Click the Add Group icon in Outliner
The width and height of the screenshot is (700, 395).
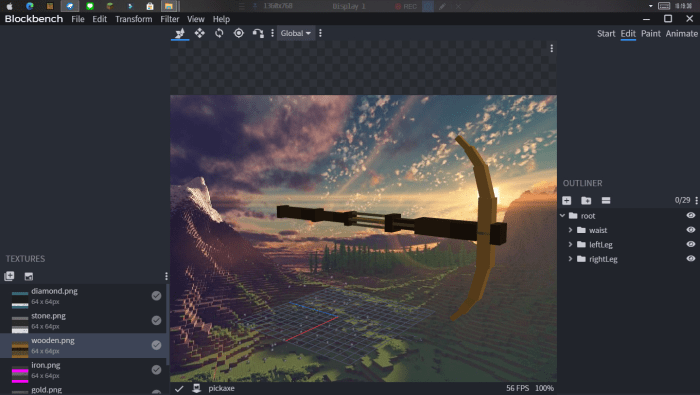click(x=586, y=200)
